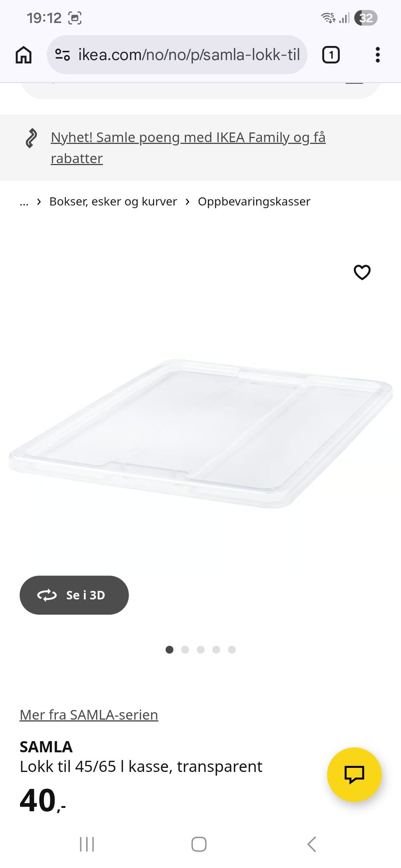
Task: Tap the browser home icon
Action: click(x=23, y=55)
